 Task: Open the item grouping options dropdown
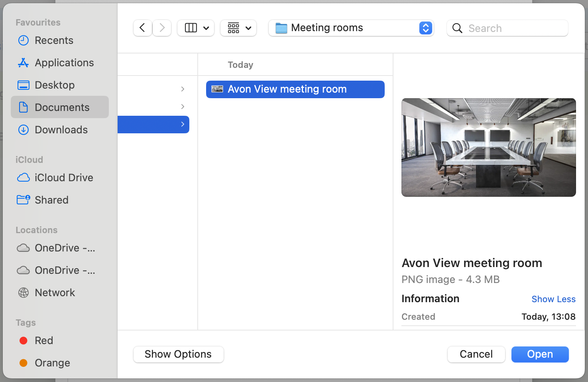[238, 28]
